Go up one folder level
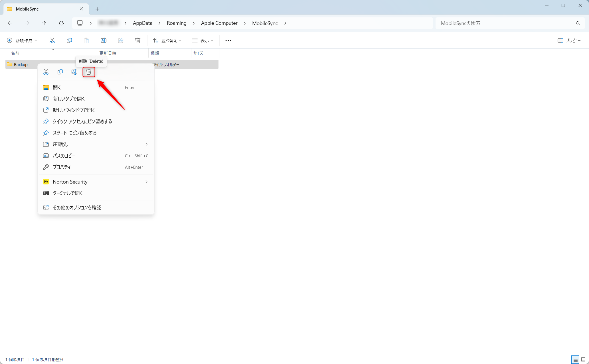This screenshot has width=589, height=364. coord(44,23)
